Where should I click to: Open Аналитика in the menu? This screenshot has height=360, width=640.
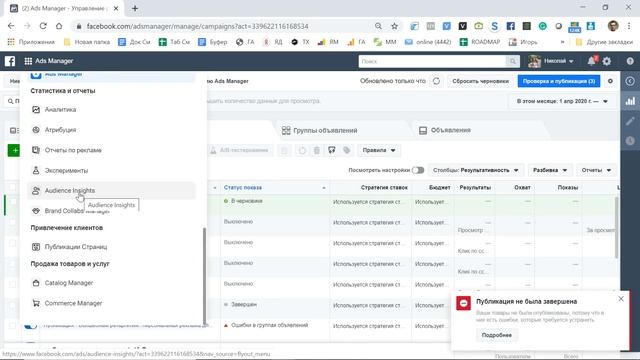point(111,109)
